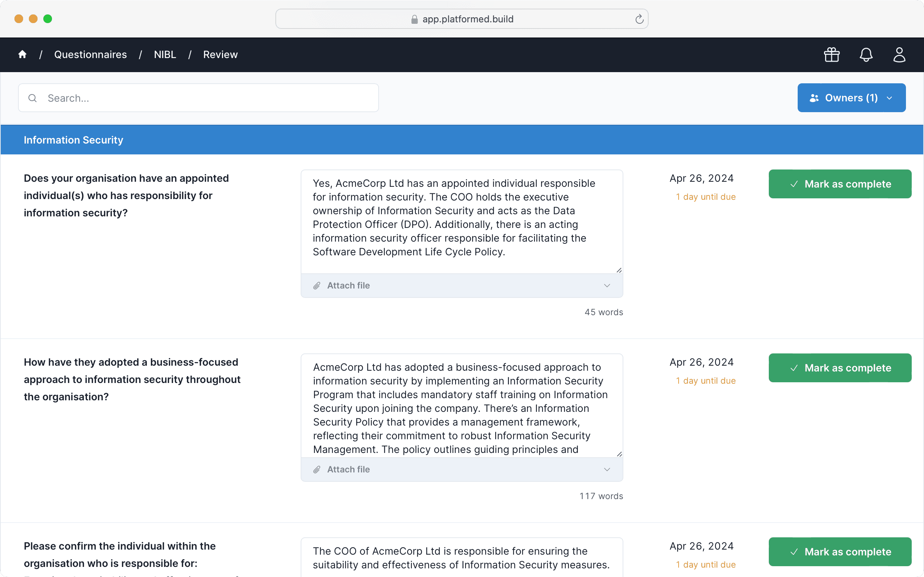The image size is (924, 577).
Task: Mark third question as complete
Action: pyautogui.click(x=840, y=552)
